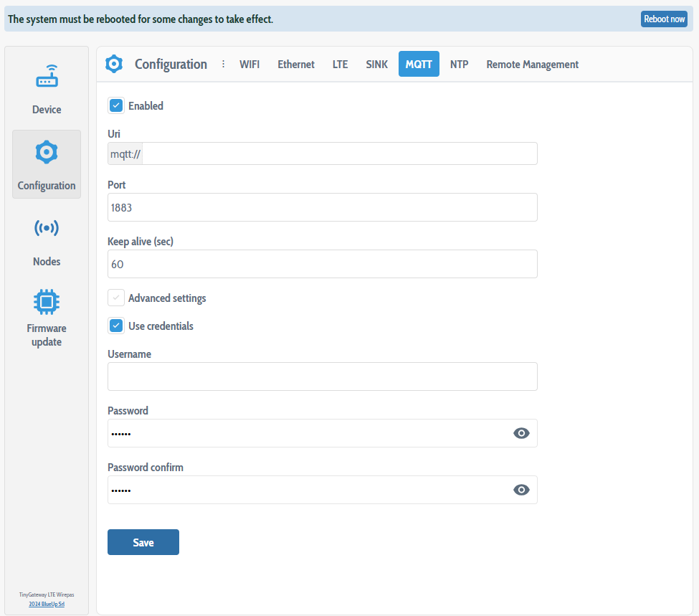
Task: Show the Password confirm field contents
Action: [521, 489]
